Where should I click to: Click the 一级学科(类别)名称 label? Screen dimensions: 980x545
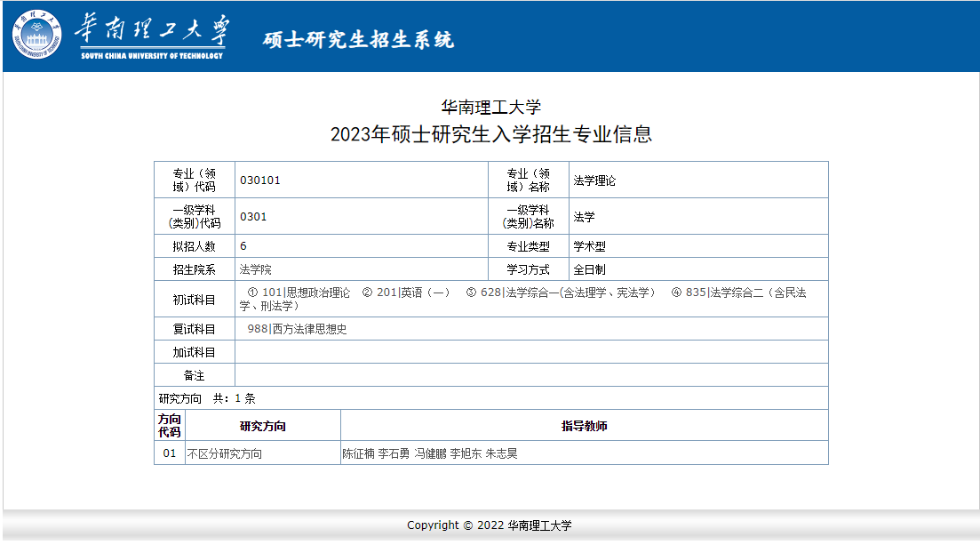point(528,217)
